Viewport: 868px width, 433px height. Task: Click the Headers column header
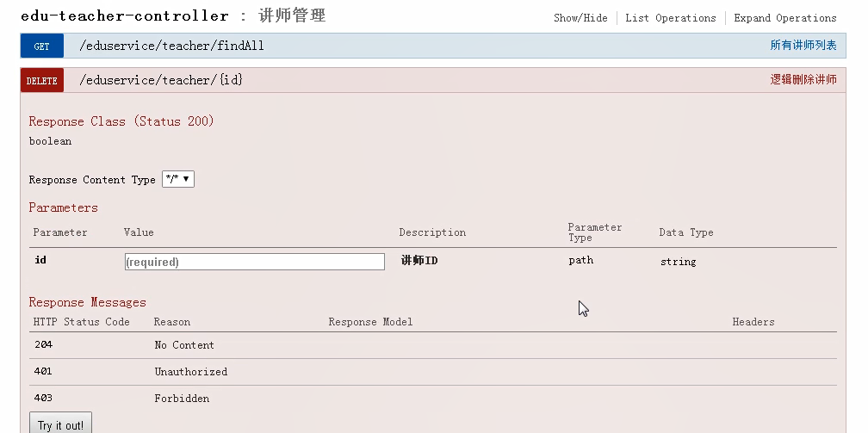point(753,322)
